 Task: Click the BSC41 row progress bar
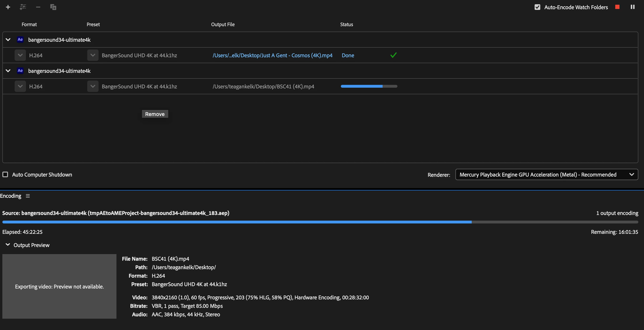[x=369, y=86]
